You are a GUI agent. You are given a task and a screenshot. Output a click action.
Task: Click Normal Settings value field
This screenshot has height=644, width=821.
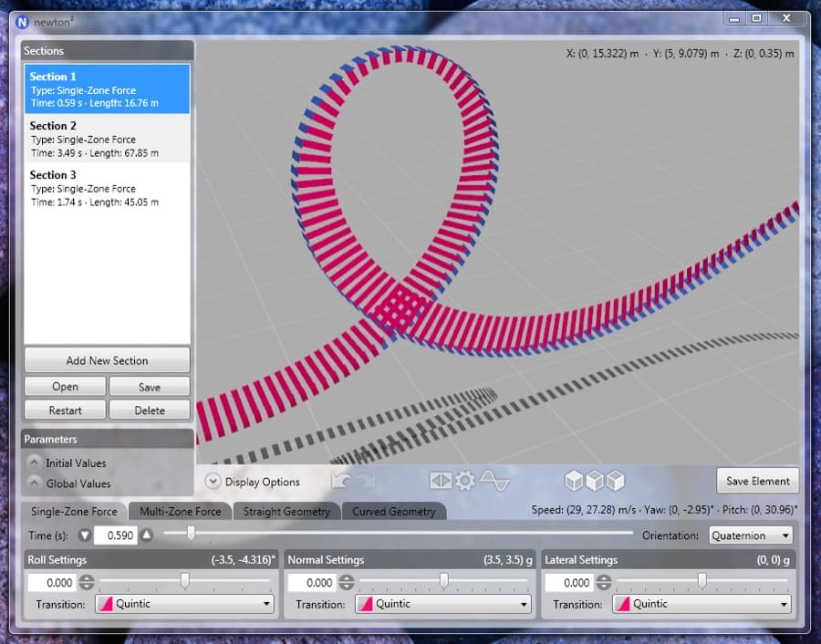point(313,582)
